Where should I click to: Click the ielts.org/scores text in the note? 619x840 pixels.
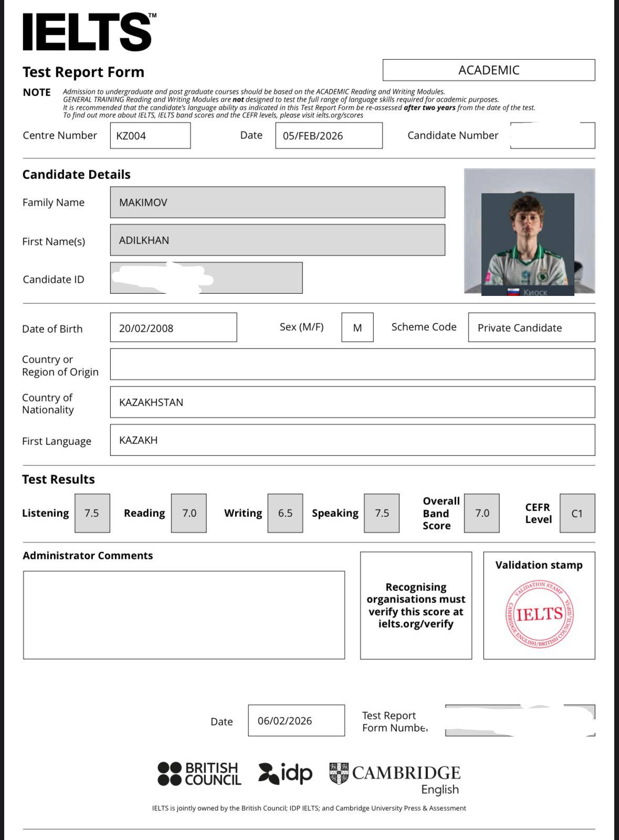click(x=340, y=115)
